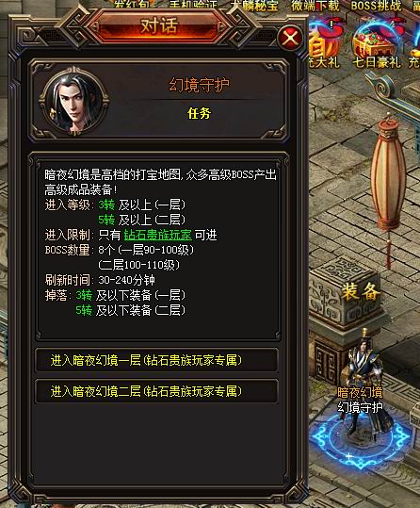The image size is (420, 508).
Task: Open the 首充大礼 gift icon
Action: [325, 45]
